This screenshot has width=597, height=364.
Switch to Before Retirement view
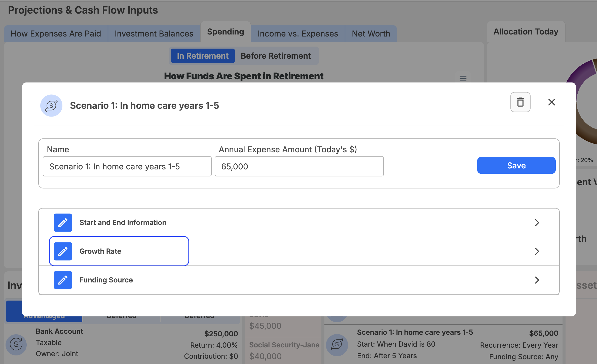(x=276, y=56)
